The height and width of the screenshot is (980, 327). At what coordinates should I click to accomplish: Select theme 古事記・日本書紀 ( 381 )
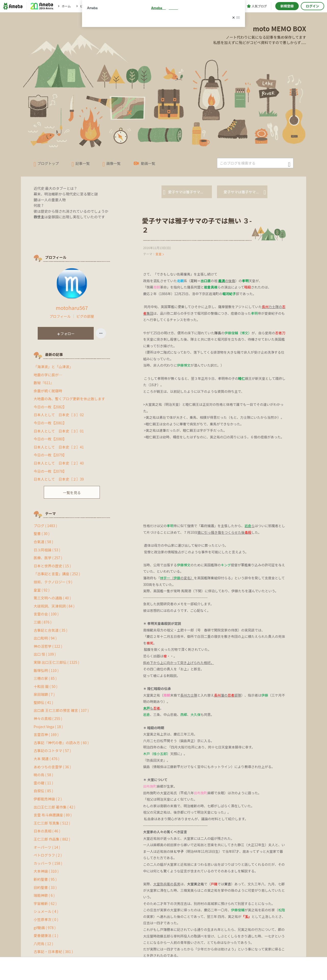53,952
